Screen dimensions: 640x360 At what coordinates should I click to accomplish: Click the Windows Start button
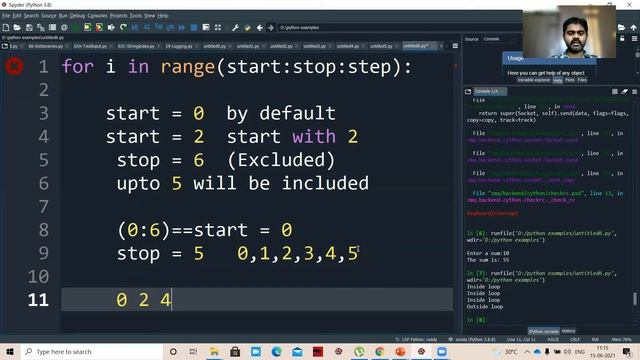click(10, 351)
